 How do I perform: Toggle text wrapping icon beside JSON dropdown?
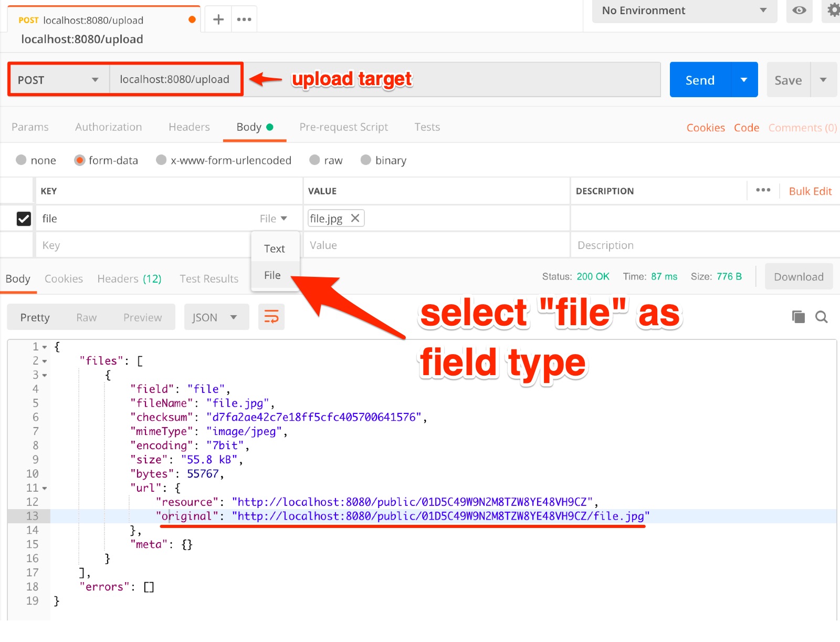271,317
